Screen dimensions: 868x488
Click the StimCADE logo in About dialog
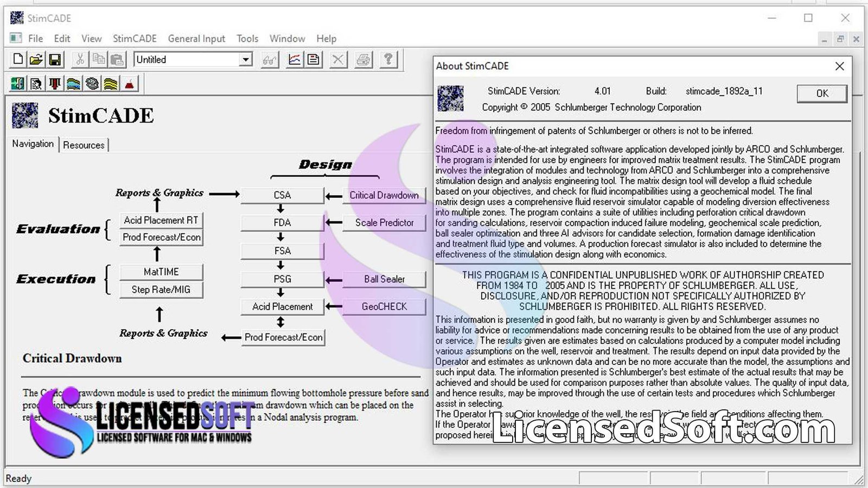pos(450,98)
